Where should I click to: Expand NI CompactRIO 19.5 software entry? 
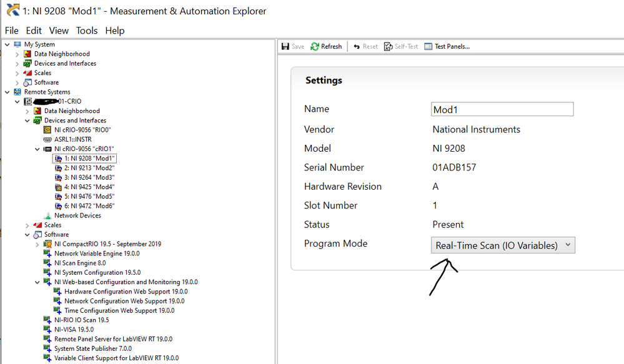[x=37, y=244]
